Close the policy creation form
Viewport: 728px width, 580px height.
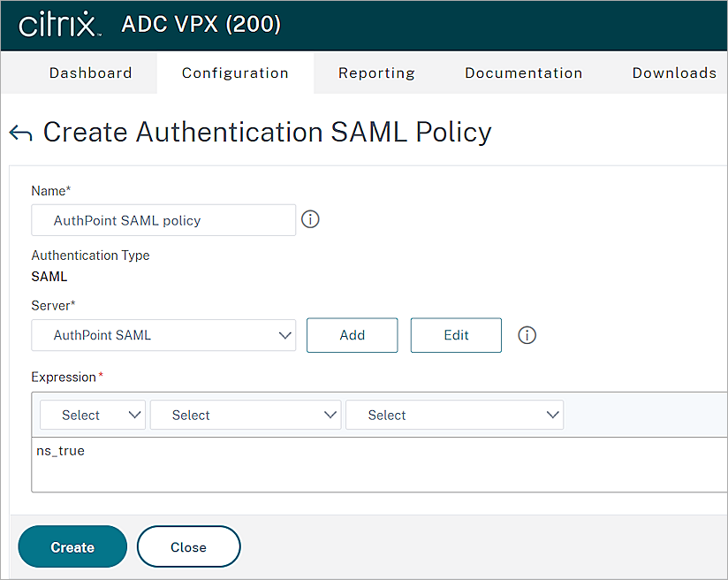point(188,546)
